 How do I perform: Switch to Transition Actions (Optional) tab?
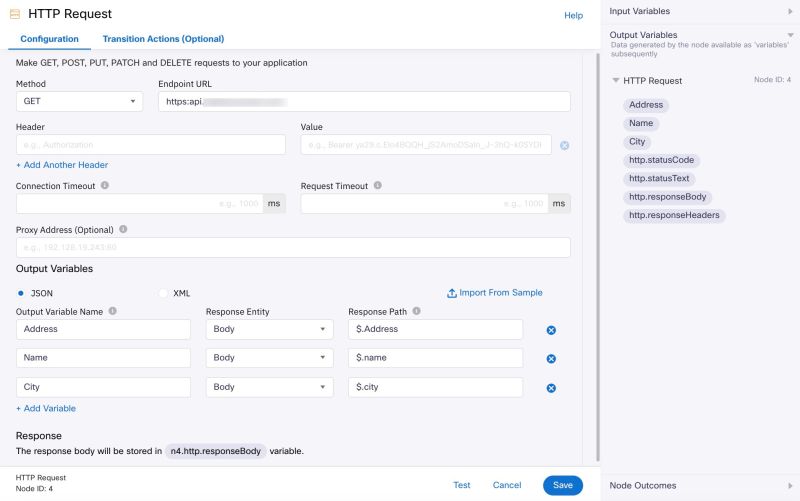click(163, 39)
